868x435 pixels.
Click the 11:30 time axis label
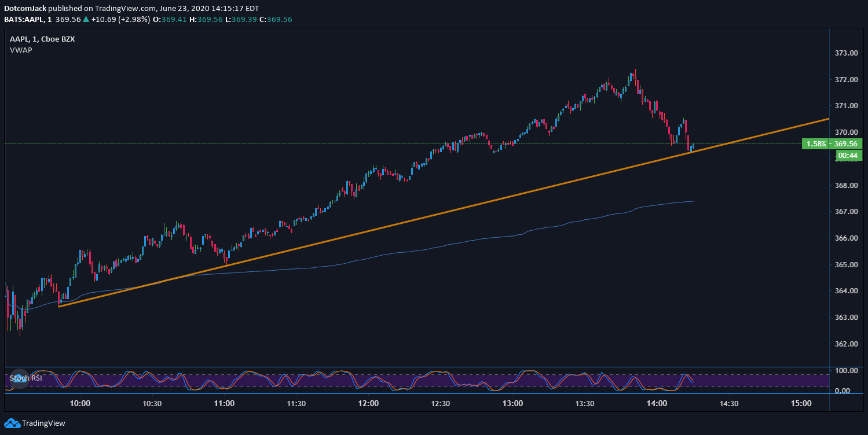[x=296, y=403]
